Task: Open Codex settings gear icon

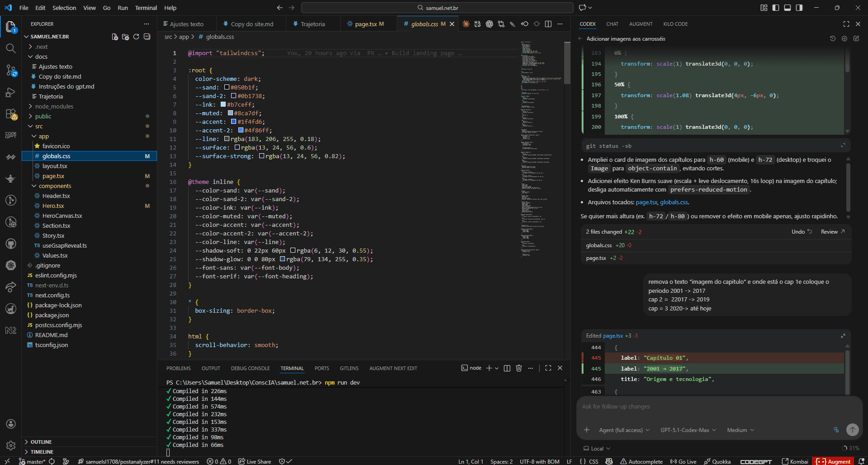Action: 844,39
